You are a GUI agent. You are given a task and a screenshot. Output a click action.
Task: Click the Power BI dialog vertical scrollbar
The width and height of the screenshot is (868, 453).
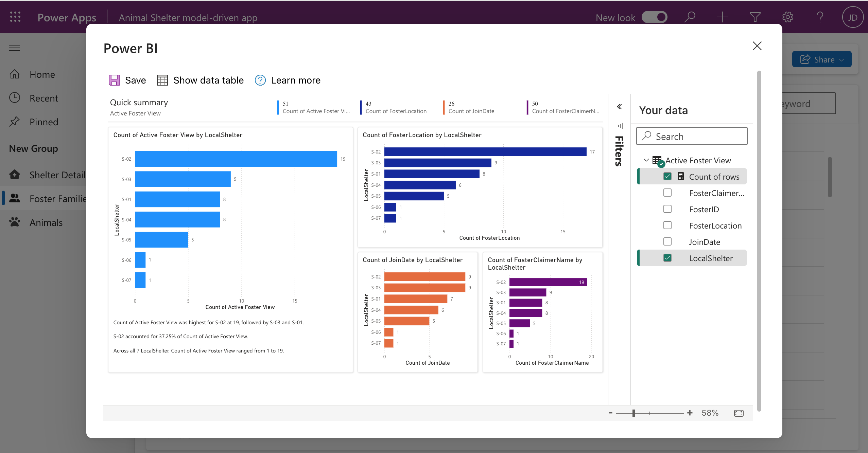759,241
